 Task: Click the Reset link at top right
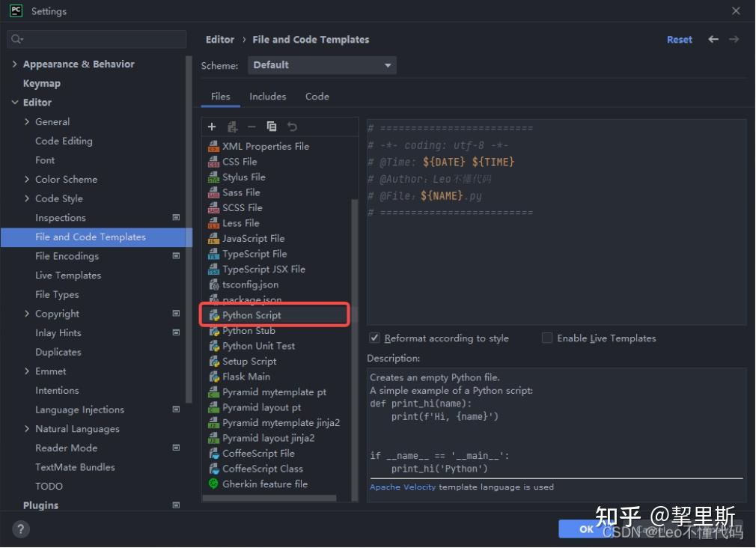coord(679,39)
